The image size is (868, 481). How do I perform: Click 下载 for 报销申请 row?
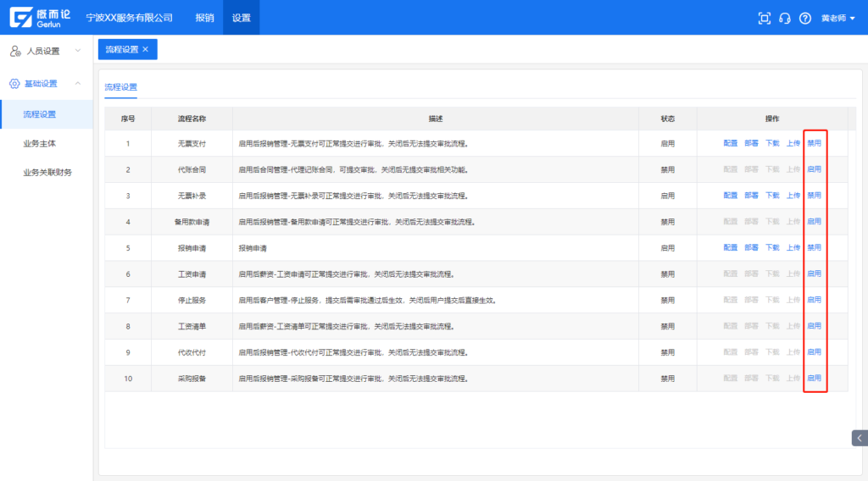click(772, 247)
